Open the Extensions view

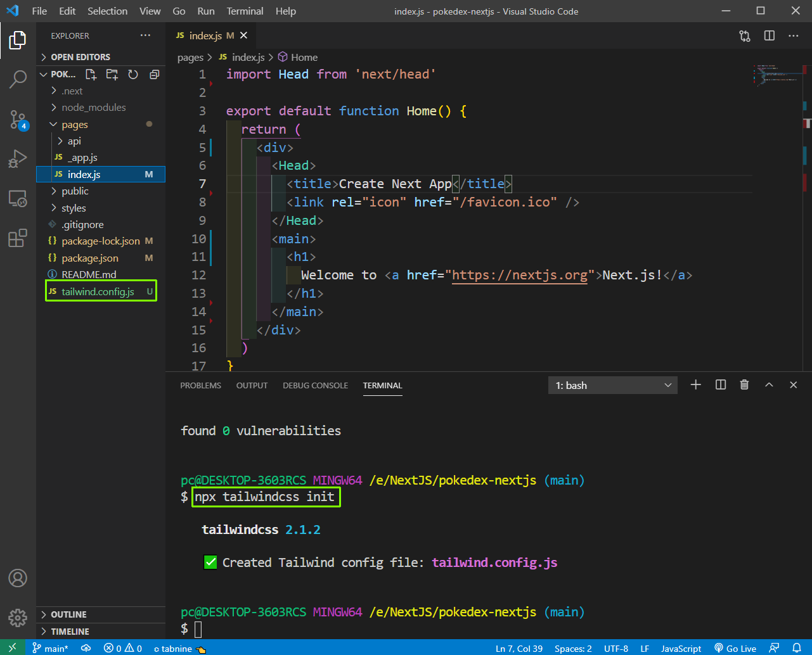18,238
